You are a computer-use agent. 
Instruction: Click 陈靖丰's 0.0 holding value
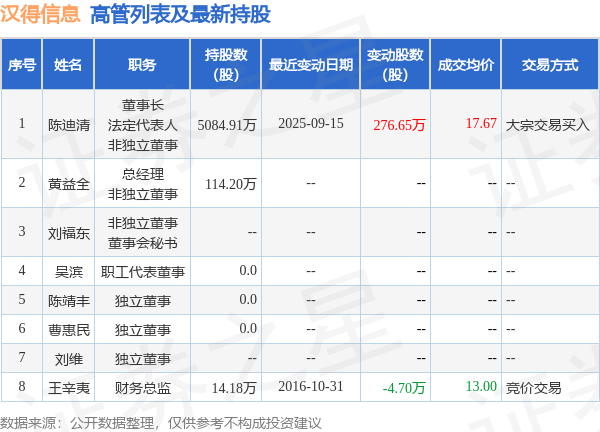pos(248,300)
